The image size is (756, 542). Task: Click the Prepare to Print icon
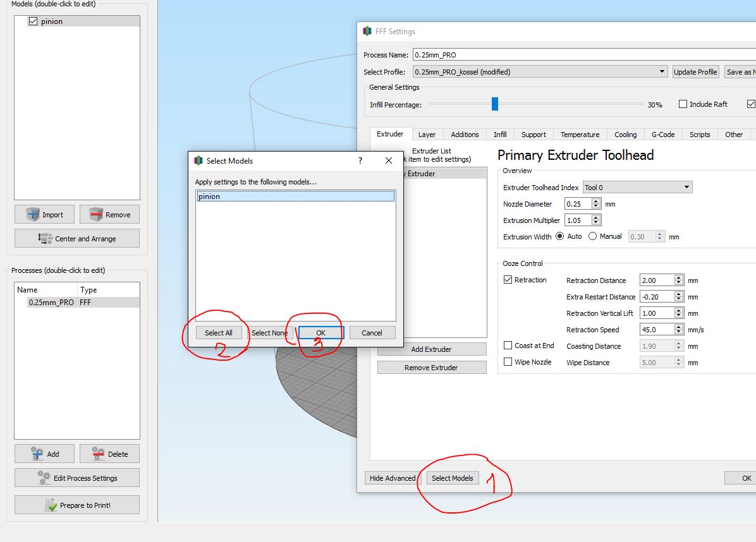pyautogui.click(x=51, y=505)
